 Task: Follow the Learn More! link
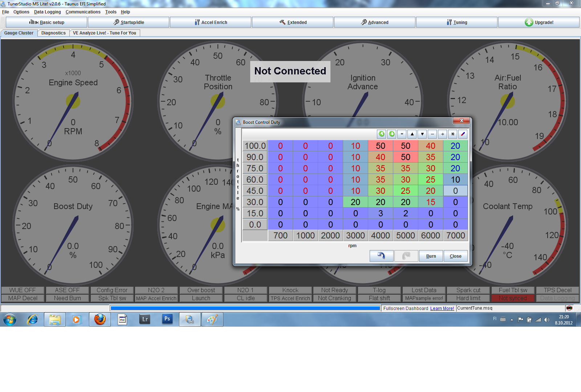pos(442,309)
